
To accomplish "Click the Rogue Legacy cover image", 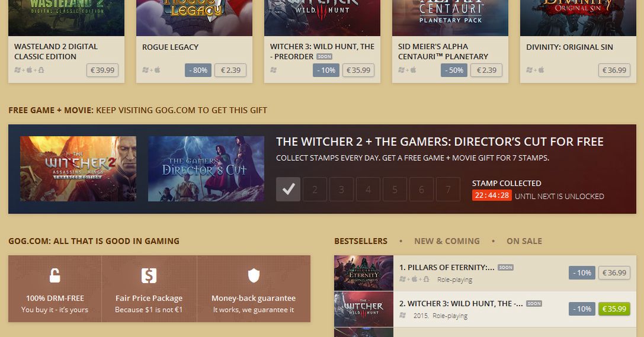I will (x=194, y=18).
